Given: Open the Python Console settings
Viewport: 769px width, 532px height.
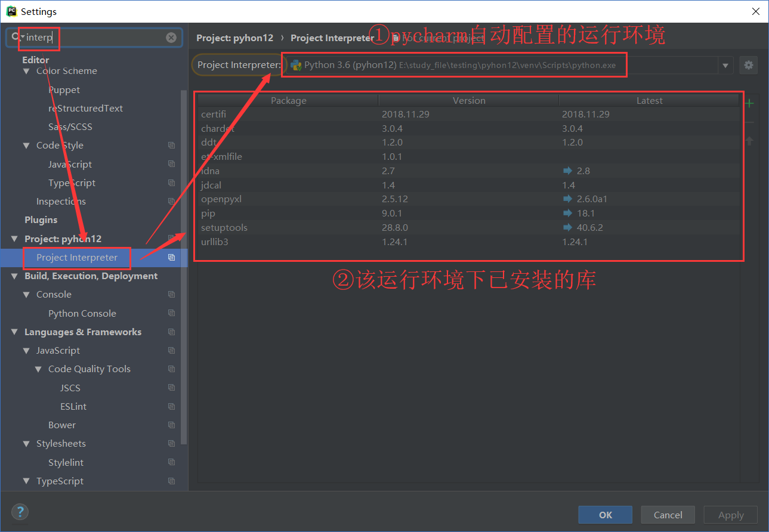Looking at the screenshot, I should [82, 313].
